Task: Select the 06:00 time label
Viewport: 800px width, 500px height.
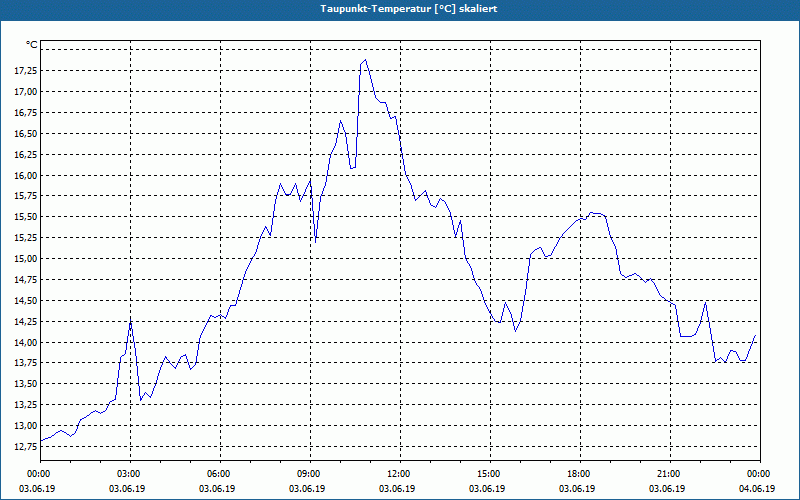Action: [x=218, y=474]
